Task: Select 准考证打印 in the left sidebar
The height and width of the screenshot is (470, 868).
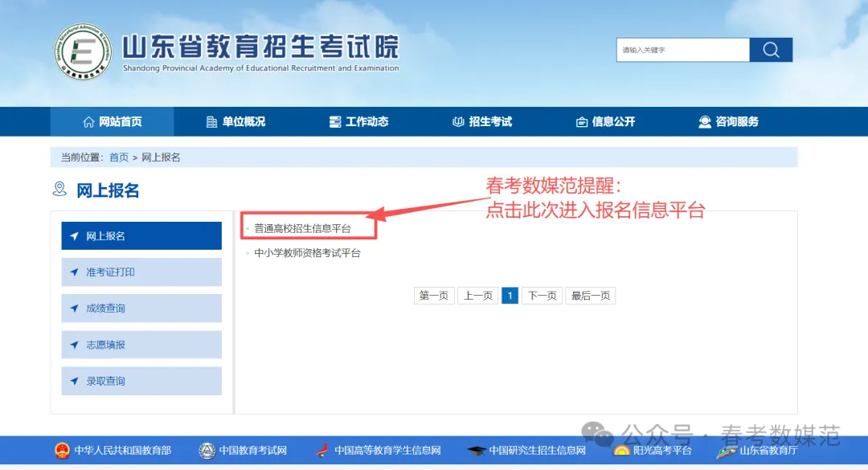Action: point(141,272)
